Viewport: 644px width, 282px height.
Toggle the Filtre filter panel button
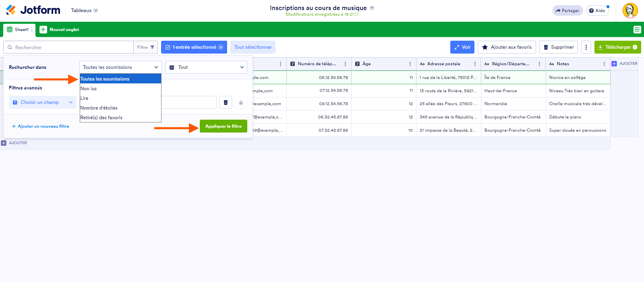click(145, 47)
